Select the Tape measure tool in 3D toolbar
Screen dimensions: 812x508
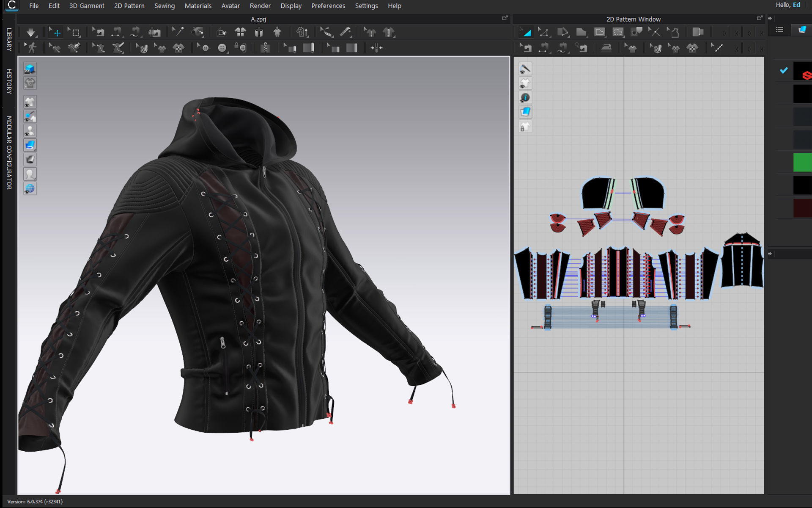point(346,32)
